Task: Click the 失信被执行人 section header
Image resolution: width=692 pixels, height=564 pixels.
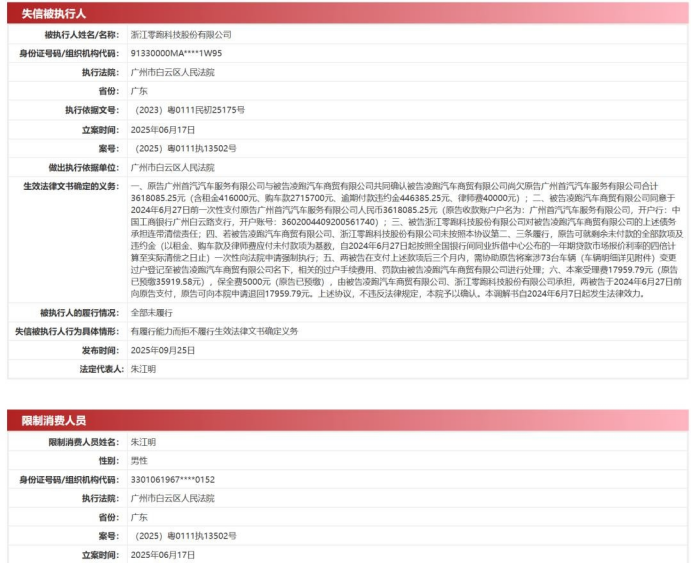Action: click(52, 13)
